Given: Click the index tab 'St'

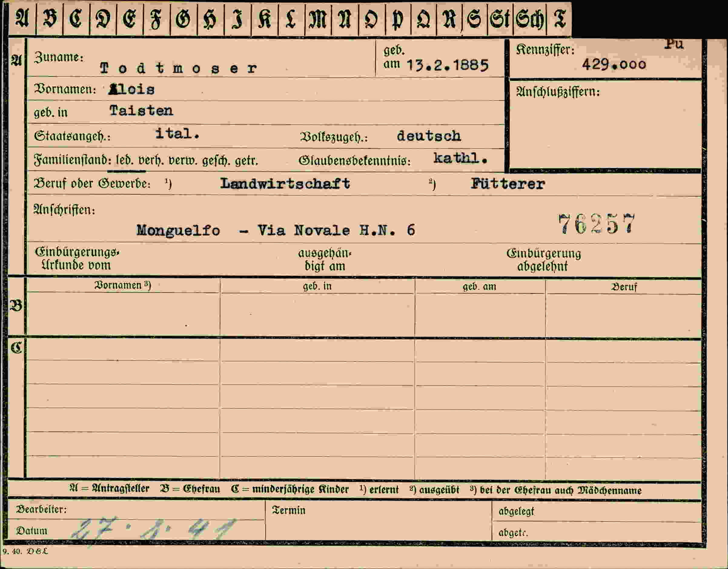Looking at the screenshot, I should (x=500, y=19).
